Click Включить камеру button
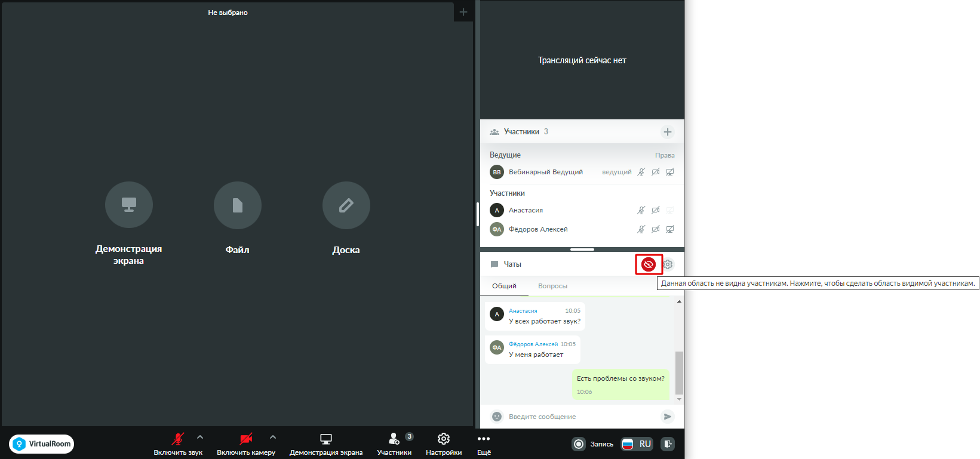Screen dimensions: 980x459 [x=246, y=444]
